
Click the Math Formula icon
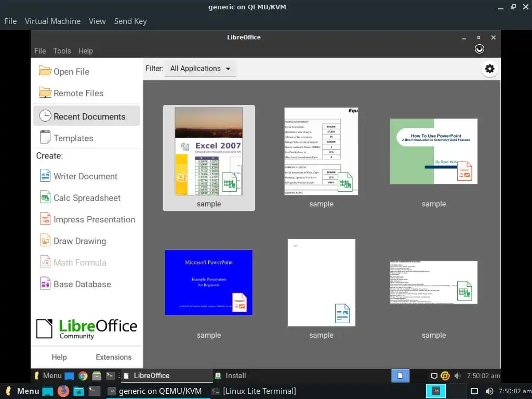(x=45, y=262)
